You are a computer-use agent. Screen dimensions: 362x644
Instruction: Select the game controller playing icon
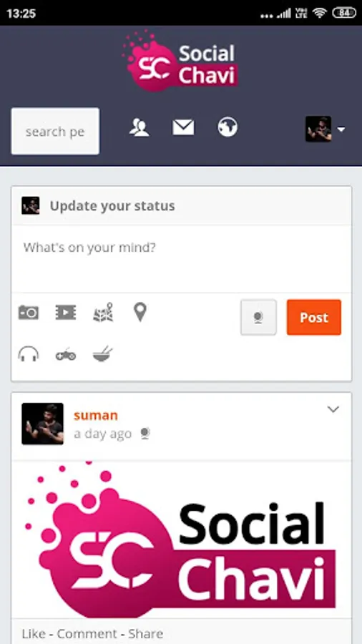pyautogui.click(x=66, y=354)
